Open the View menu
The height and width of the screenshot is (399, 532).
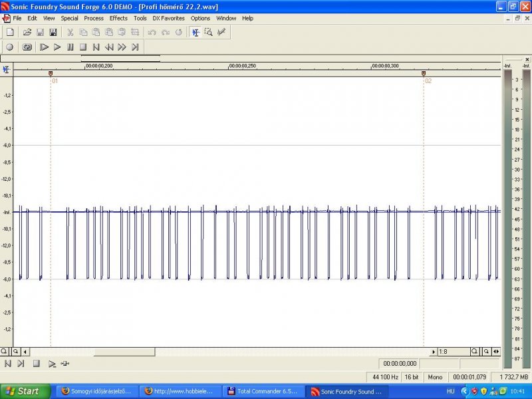click(49, 19)
